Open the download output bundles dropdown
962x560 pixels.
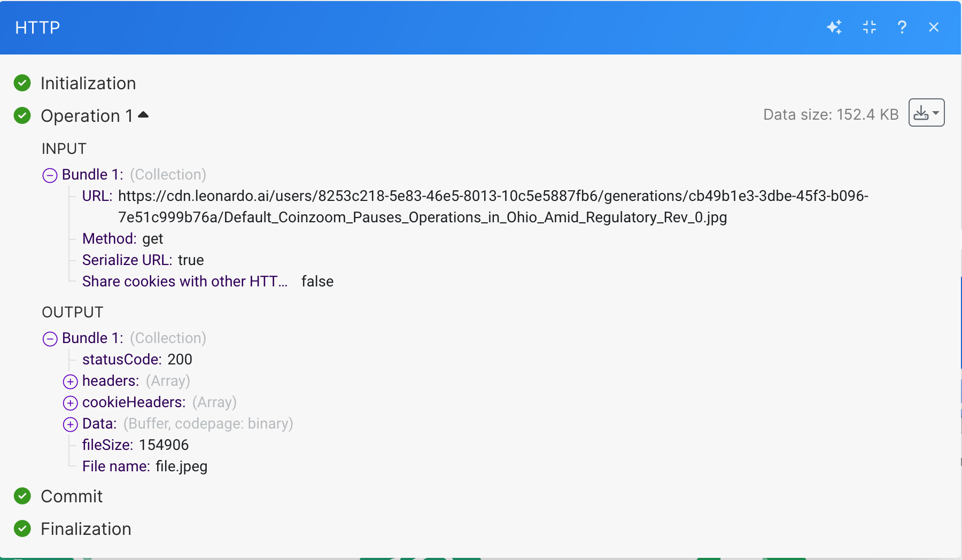[x=926, y=113]
